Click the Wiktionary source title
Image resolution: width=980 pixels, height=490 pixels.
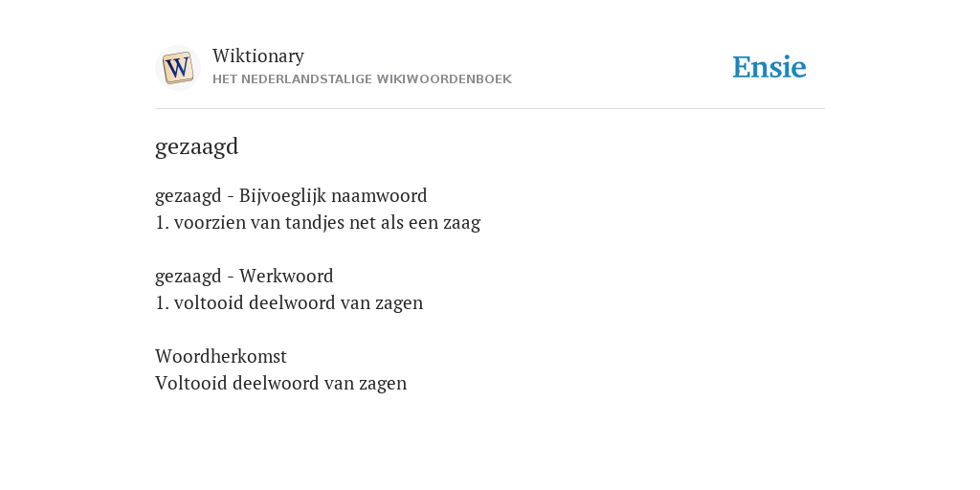(x=258, y=56)
